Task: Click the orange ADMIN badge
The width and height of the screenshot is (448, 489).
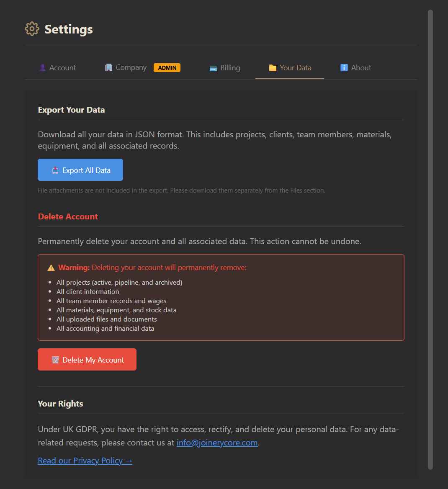Action: pos(167,68)
